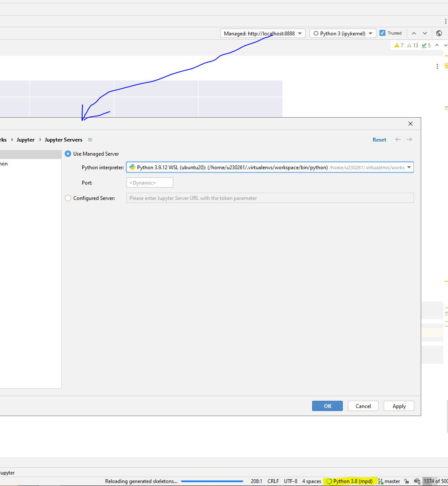
Task: Jump to previous highlighted problem arrow
Action: 437,45
